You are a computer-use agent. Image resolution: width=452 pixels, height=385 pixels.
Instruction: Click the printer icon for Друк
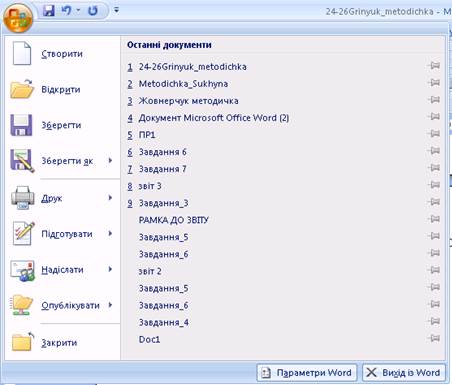pyautogui.click(x=22, y=198)
